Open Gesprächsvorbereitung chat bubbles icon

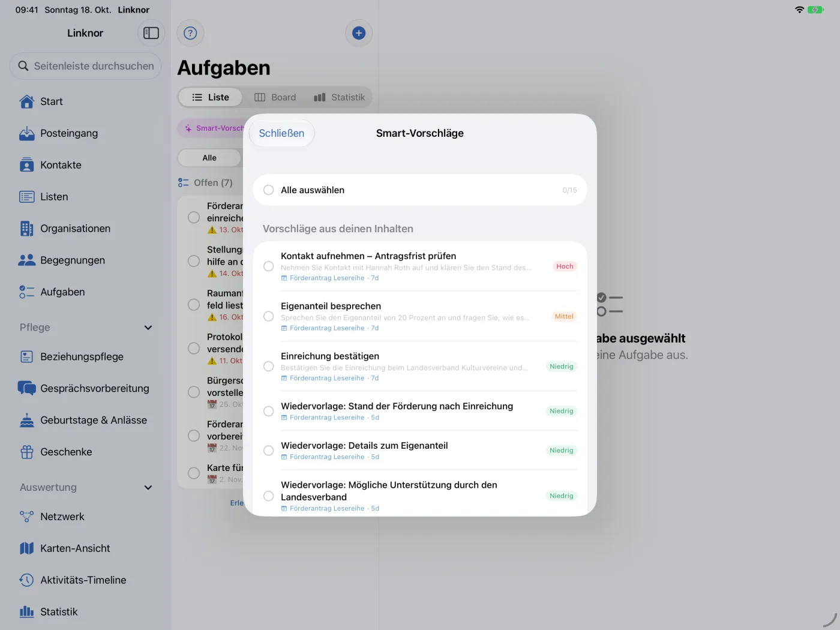point(27,388)
